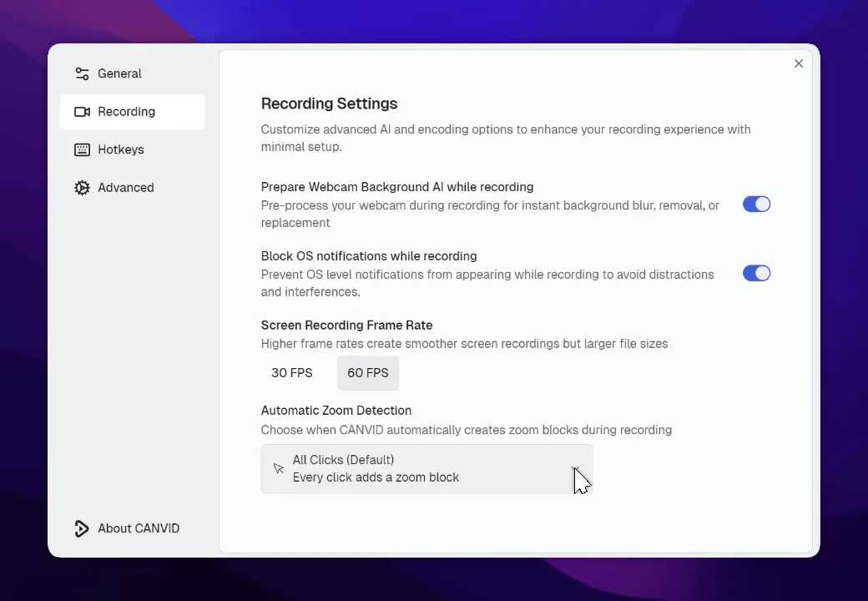Select the Recording tab label

[126, 112]
